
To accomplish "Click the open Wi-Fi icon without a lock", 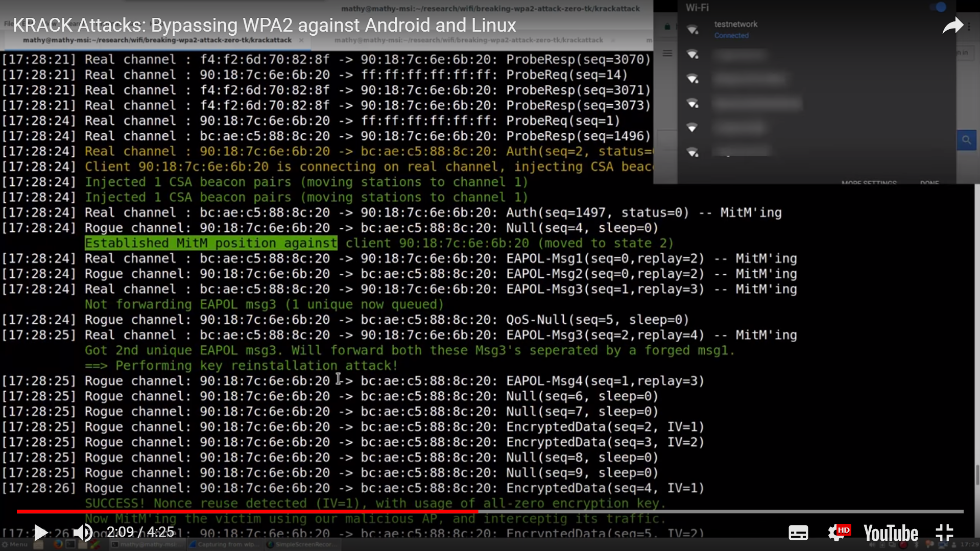I will click(692, 127).
